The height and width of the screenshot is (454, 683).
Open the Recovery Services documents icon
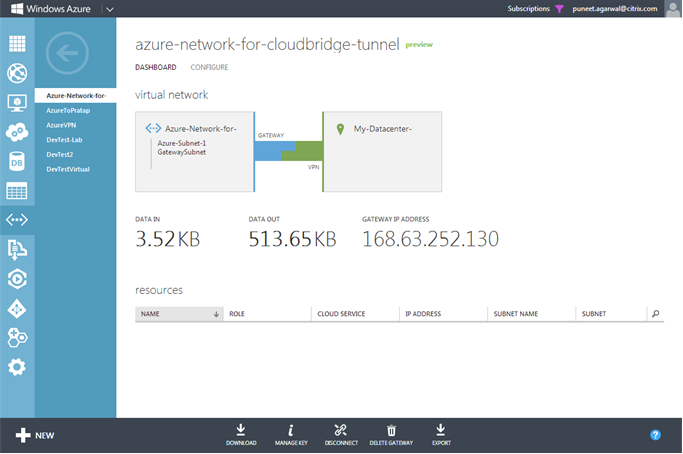tap(17, 250)
